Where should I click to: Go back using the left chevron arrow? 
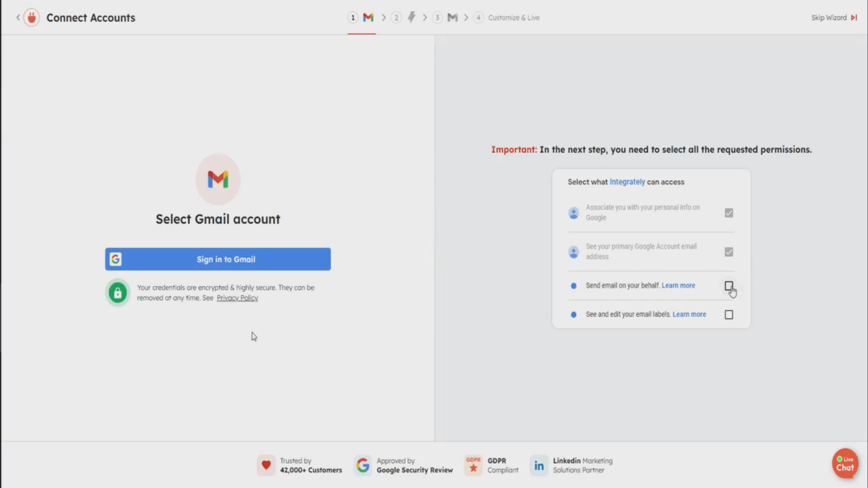pyautogui.click(x=18, y=18)
